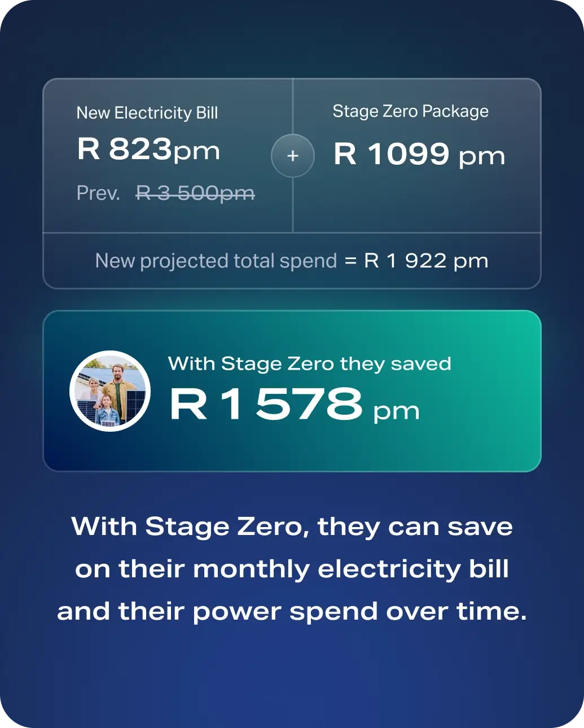
Task: Click the R 1 922 pm total
Action: point(426,261)
